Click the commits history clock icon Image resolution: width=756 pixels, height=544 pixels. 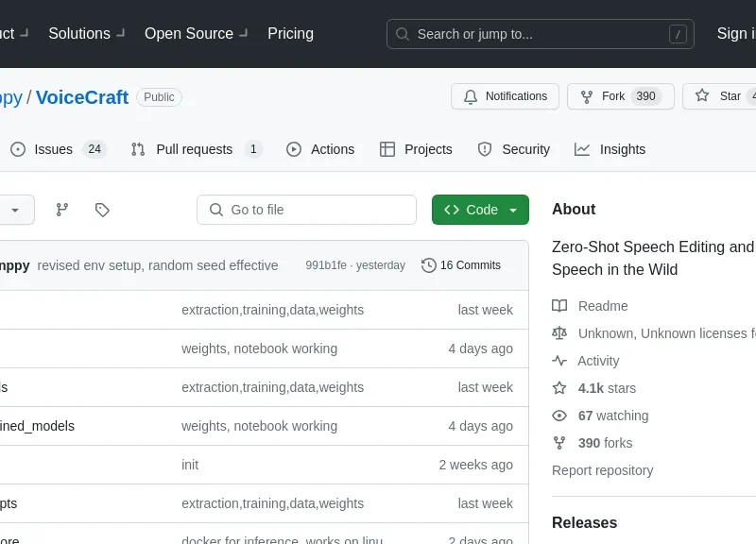(429, 265)
